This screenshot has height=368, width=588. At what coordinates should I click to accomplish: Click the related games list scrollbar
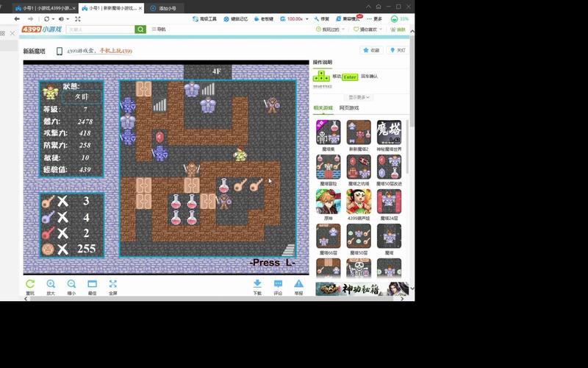click(407, 146)
